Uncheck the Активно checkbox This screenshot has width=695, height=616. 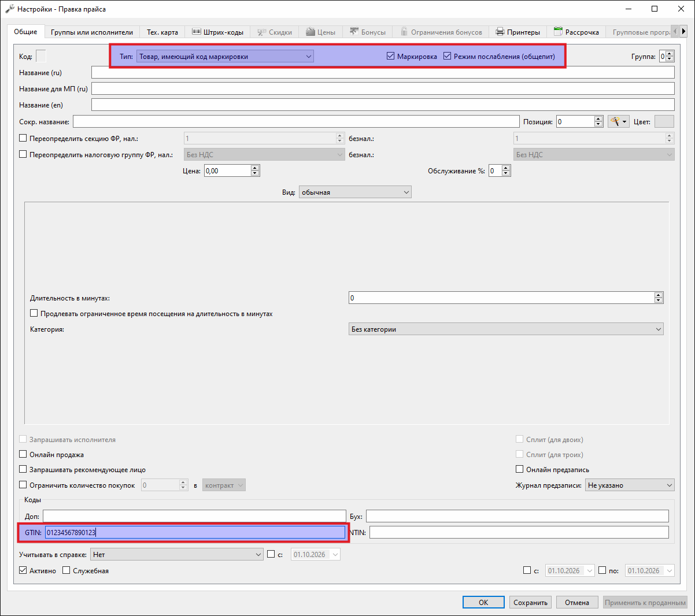click(x=23, y=570)
